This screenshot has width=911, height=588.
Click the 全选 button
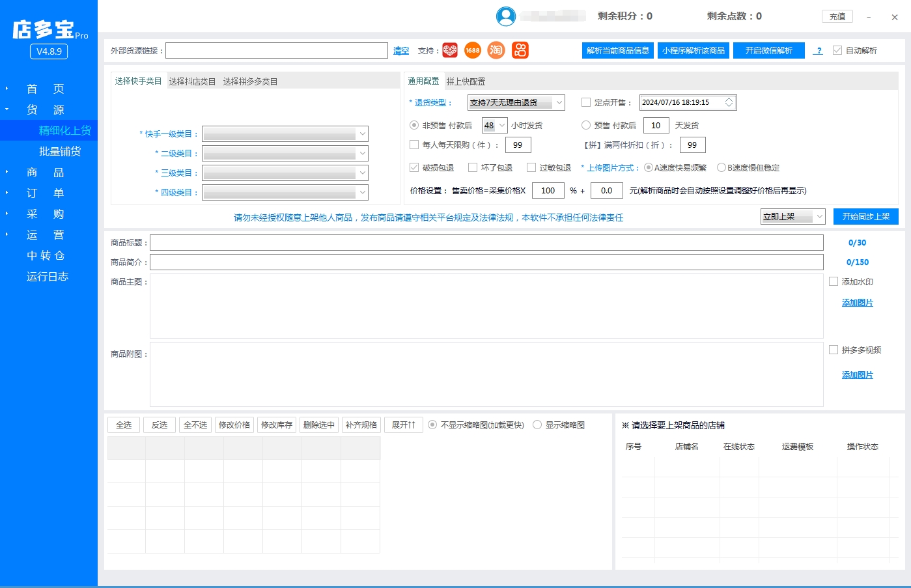[124, 425]
